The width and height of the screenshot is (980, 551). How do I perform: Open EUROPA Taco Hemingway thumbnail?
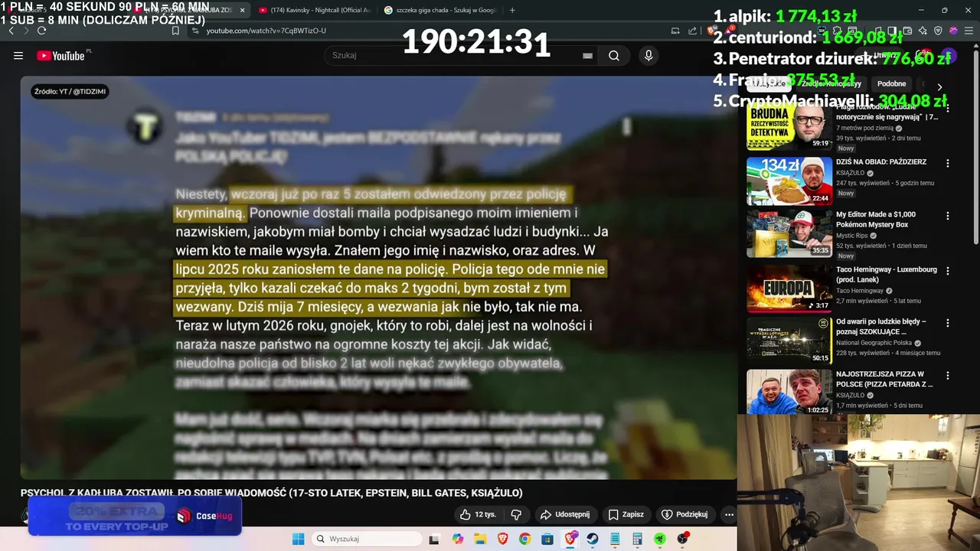[789, 289]
